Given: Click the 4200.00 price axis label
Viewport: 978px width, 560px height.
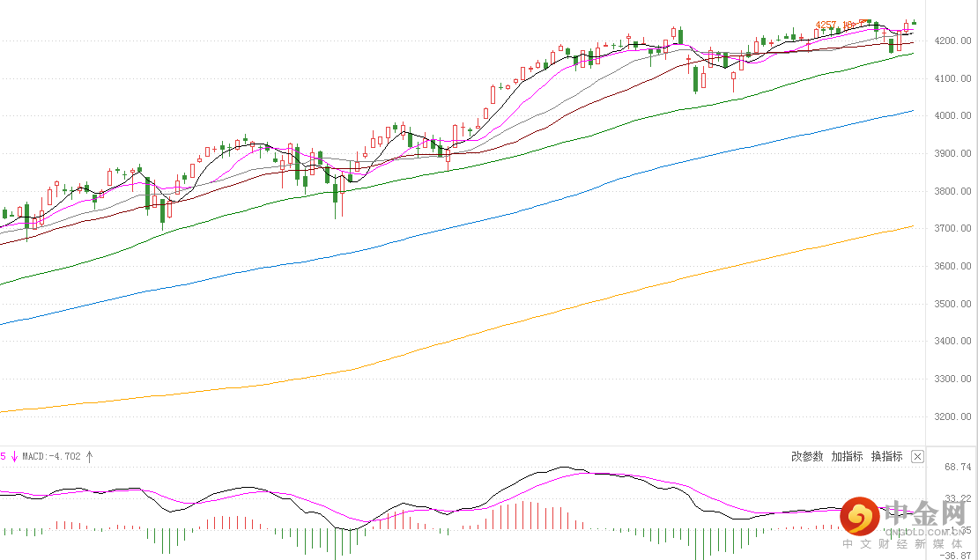Looking at the screenshot, I should [x=954, y=41].
